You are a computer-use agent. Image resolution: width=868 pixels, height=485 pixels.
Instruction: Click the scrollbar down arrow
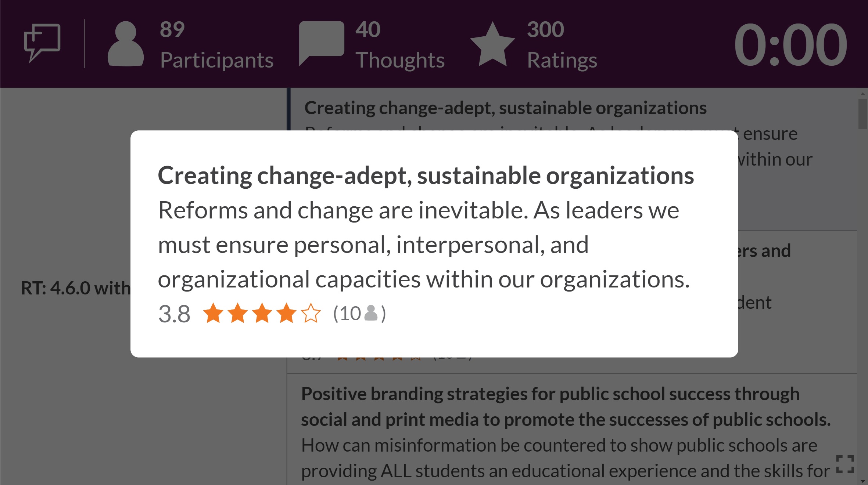[x=862, y=481]
